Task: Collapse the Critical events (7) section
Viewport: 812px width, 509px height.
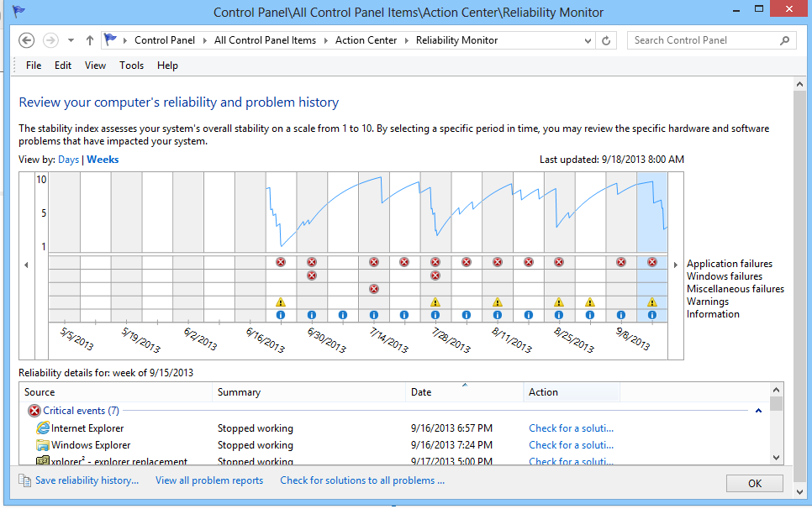Action: [x=757, y=410]
